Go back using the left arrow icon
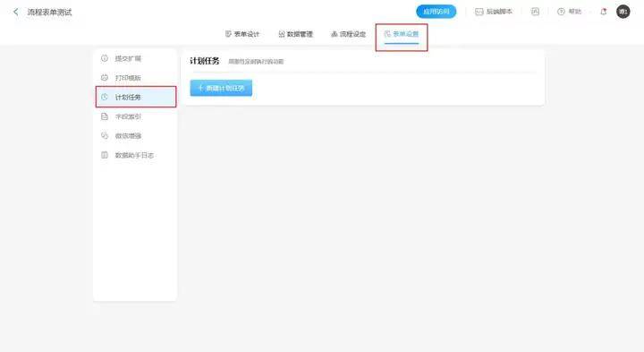 pos(15,12)
